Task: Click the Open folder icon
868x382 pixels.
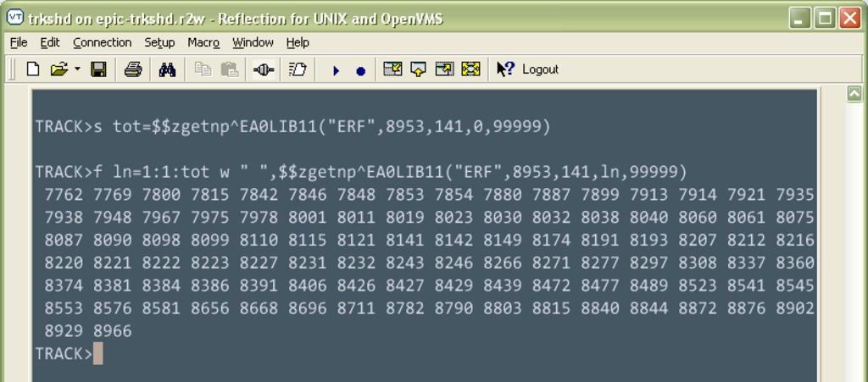Action: click(58, 69)
